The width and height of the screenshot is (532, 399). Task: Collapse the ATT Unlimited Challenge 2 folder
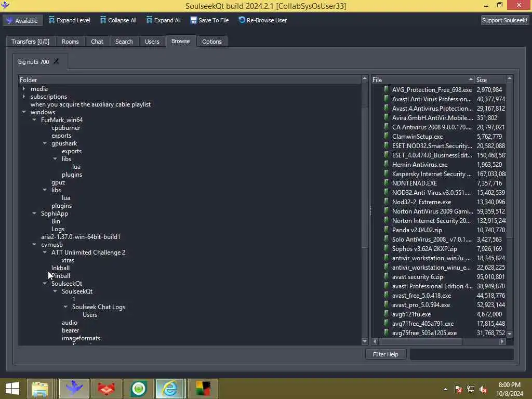click(x=45, y=252)
